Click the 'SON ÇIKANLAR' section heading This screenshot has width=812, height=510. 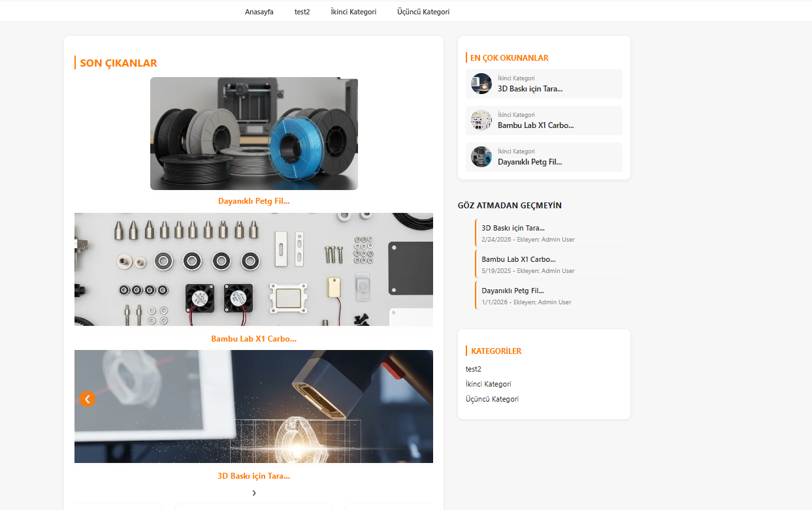click(118, 63)
